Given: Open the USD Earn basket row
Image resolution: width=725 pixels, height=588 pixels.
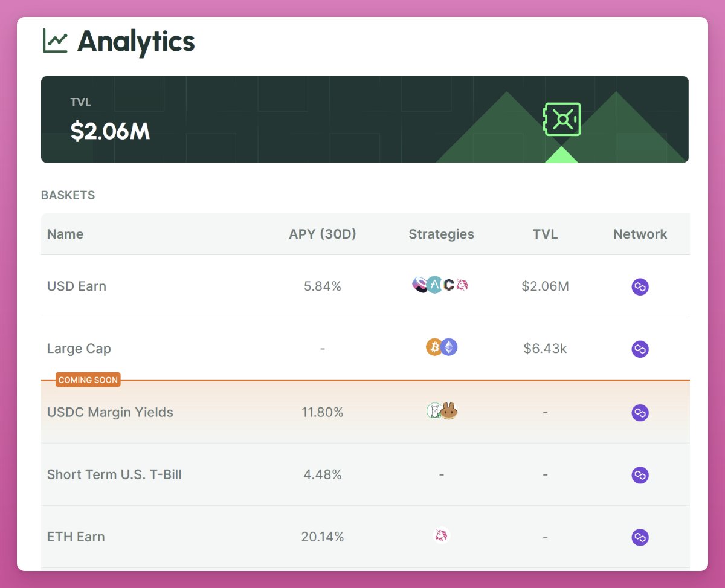Looking at the screenshot, I should (77, 286).
